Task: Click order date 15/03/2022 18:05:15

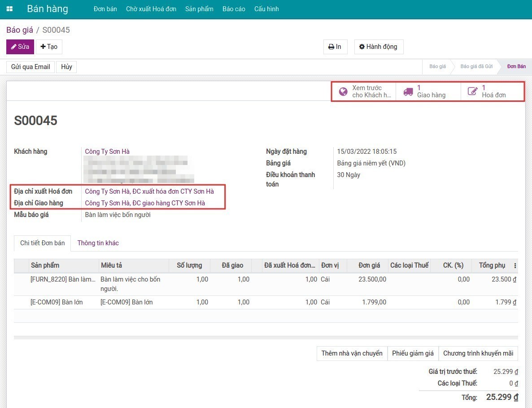Action: 367,152
